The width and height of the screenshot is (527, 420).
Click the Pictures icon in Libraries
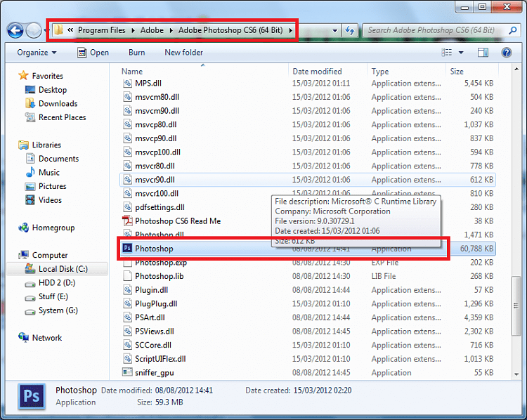point(30,186)
